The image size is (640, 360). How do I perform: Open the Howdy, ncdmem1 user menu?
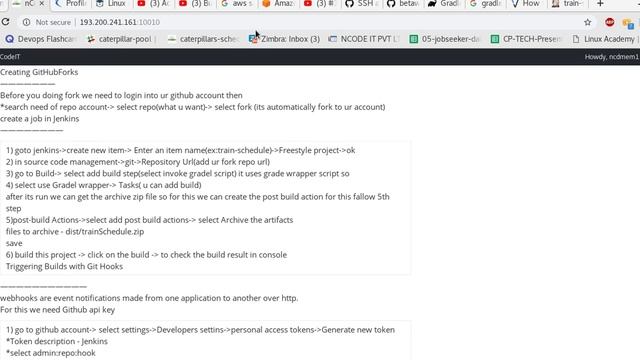[x=612, y=57]
